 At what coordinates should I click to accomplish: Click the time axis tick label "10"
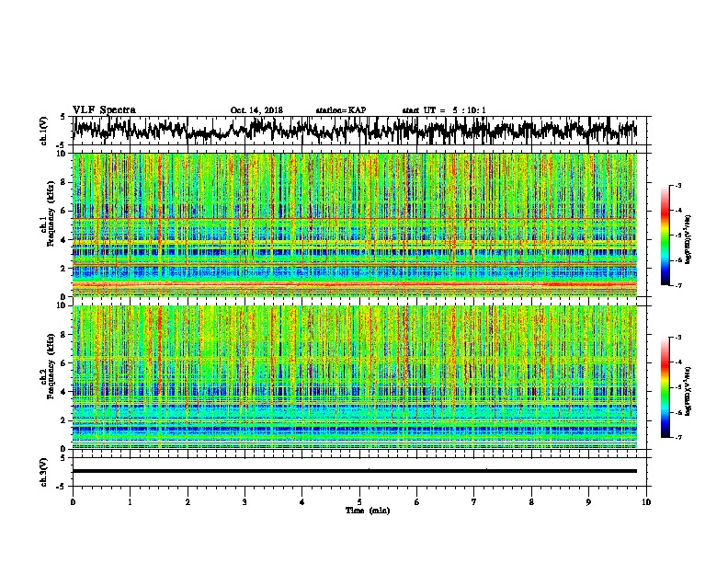646,502
